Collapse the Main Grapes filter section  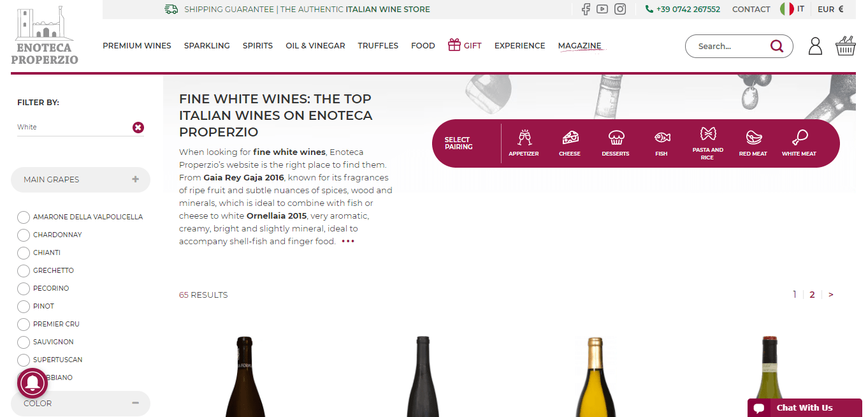point(135,179)
